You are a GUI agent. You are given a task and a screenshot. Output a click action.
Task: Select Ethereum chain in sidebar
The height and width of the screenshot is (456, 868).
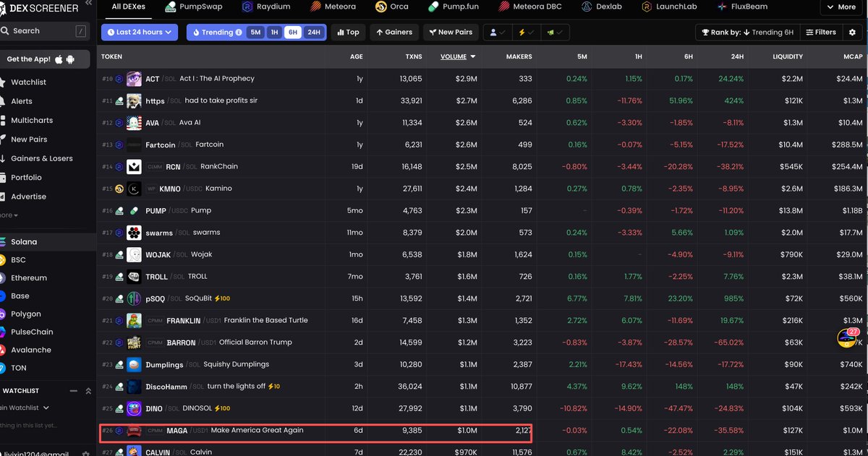[29, 278]
